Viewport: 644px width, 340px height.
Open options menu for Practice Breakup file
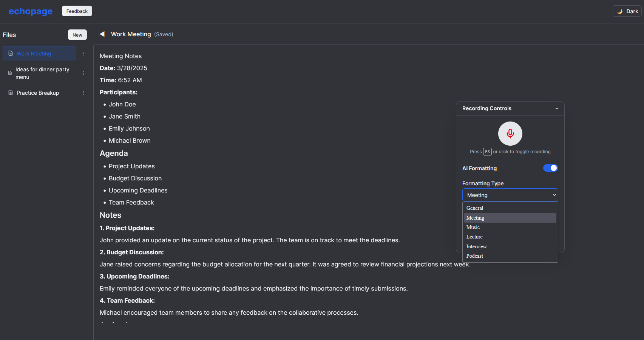pyautogui.click(x=83, y=93)
